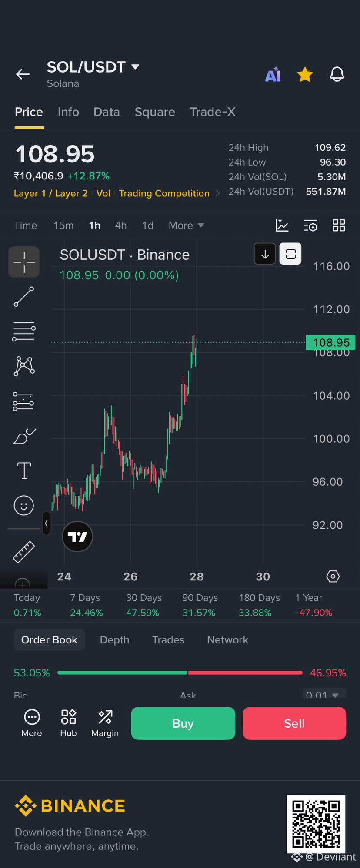360x868 pixels.
Task: Tap the QR code image
Action: [x=316, y=824]
